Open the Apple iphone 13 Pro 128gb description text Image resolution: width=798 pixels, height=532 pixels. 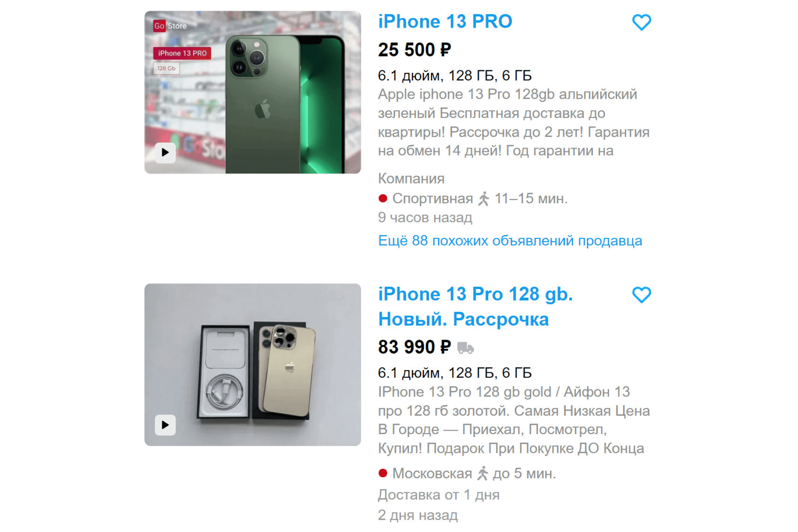(513, 122)
